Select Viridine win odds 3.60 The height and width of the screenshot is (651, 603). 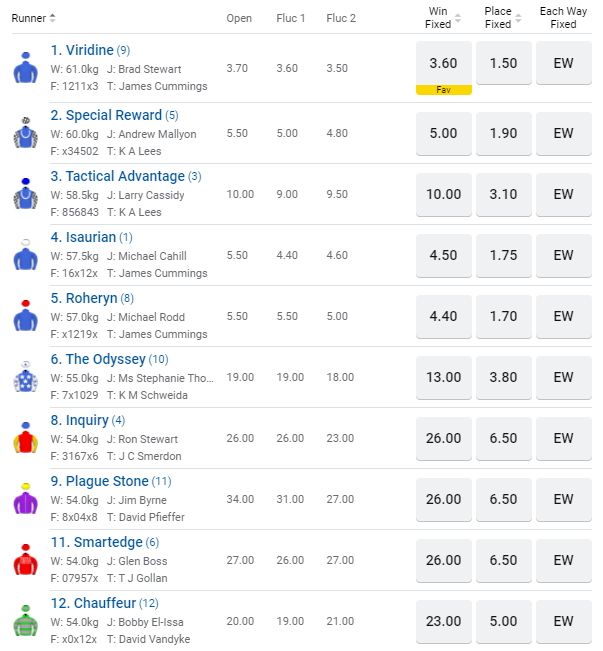click(x=443, y=63)
